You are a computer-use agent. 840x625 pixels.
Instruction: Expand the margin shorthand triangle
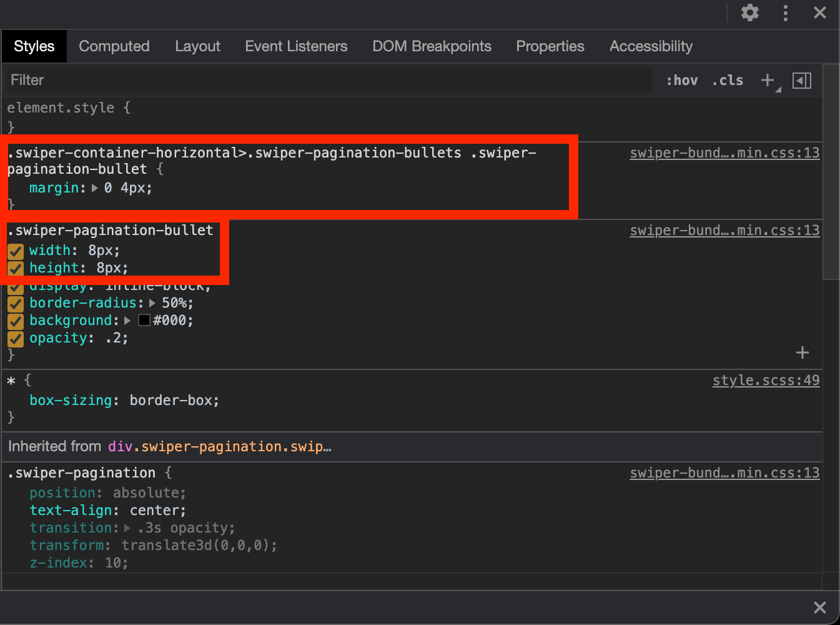pos(95,188)
